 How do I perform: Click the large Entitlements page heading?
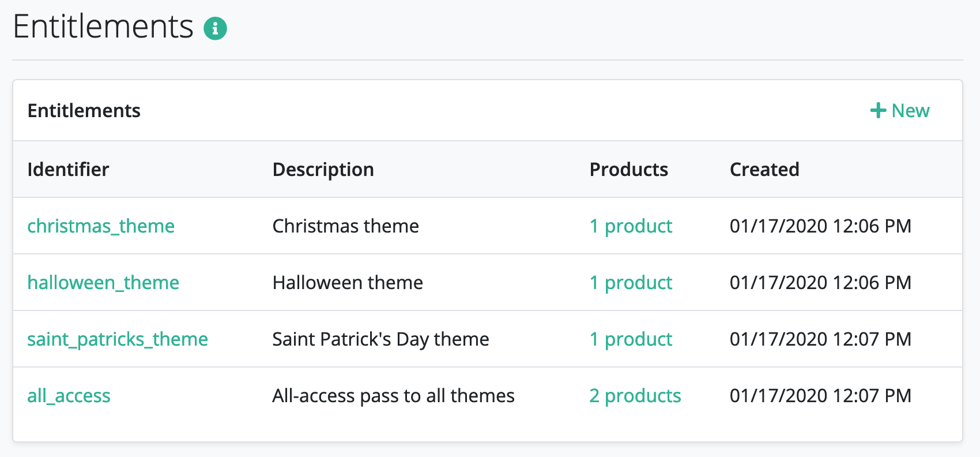point(103,27)
